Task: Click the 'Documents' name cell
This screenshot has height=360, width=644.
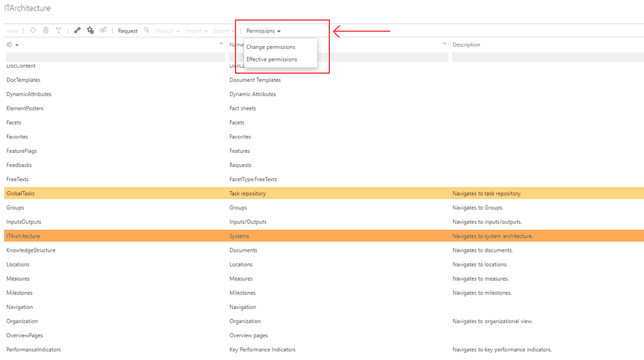Action: tap(243, 250)
